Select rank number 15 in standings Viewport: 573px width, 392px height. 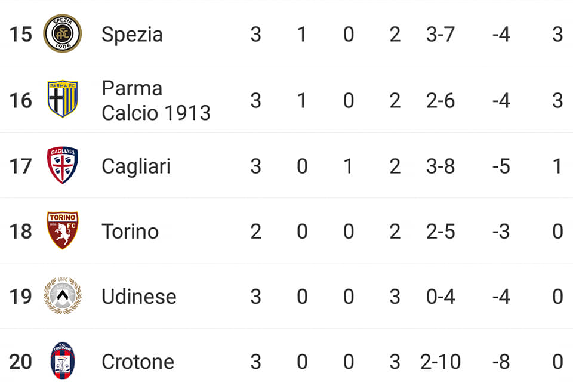(x=21, y=35)
